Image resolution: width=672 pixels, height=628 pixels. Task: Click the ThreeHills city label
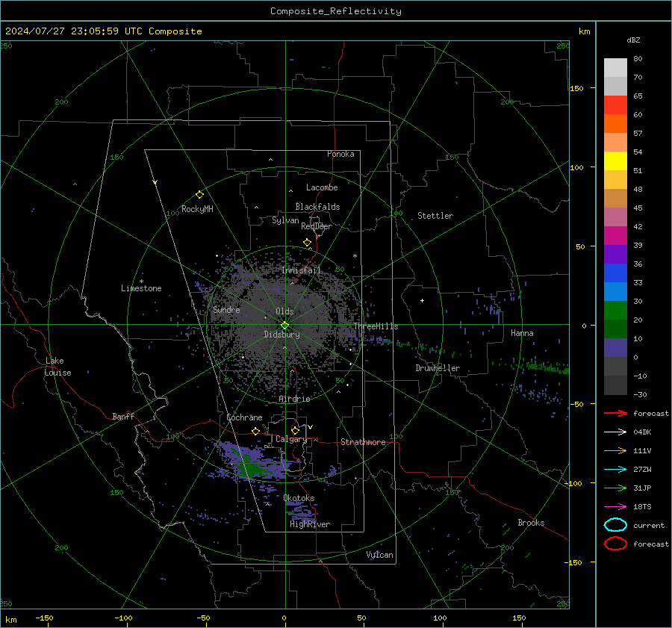[x=376, y=326]
